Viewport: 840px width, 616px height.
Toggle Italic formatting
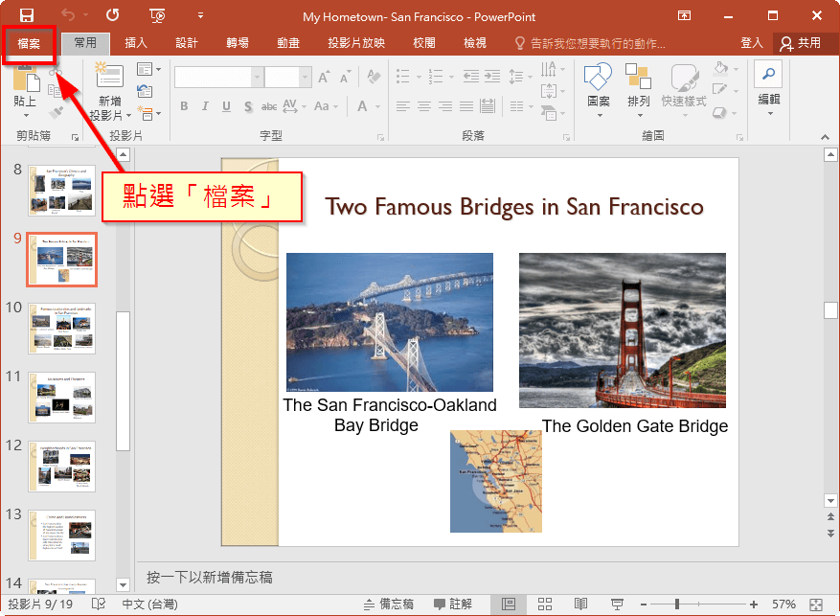pos(205,106)
